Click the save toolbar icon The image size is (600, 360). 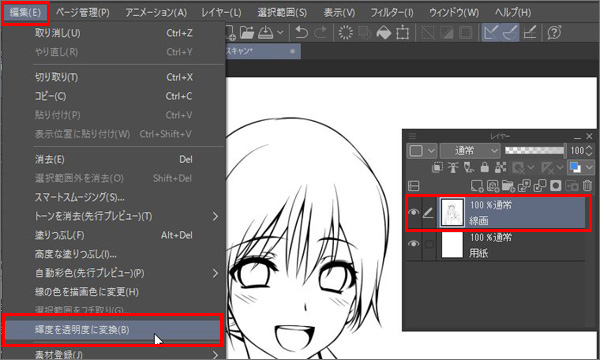[x=266, y=33]
